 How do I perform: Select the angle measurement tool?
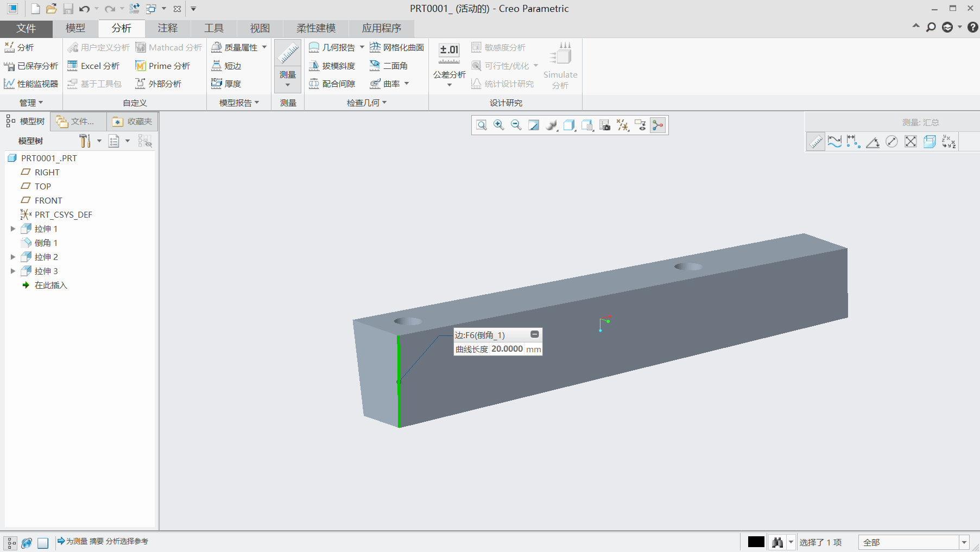click(872, 142)
